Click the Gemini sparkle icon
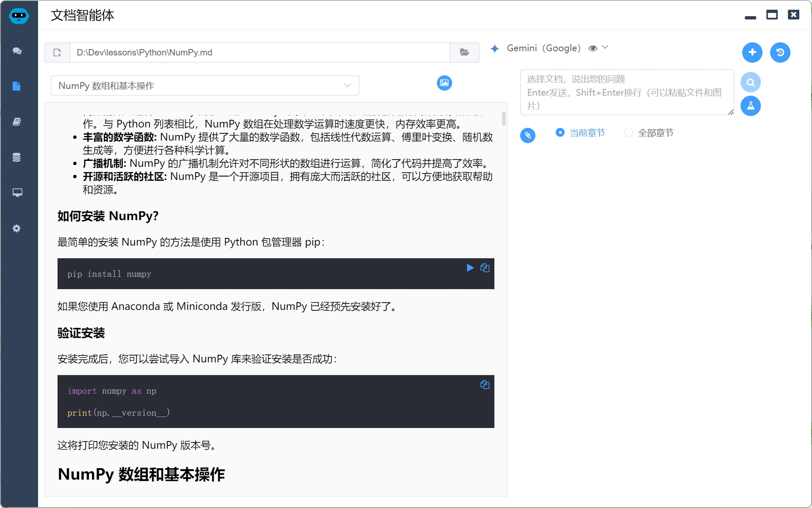The image size is (812, 508). coord(494,49)
